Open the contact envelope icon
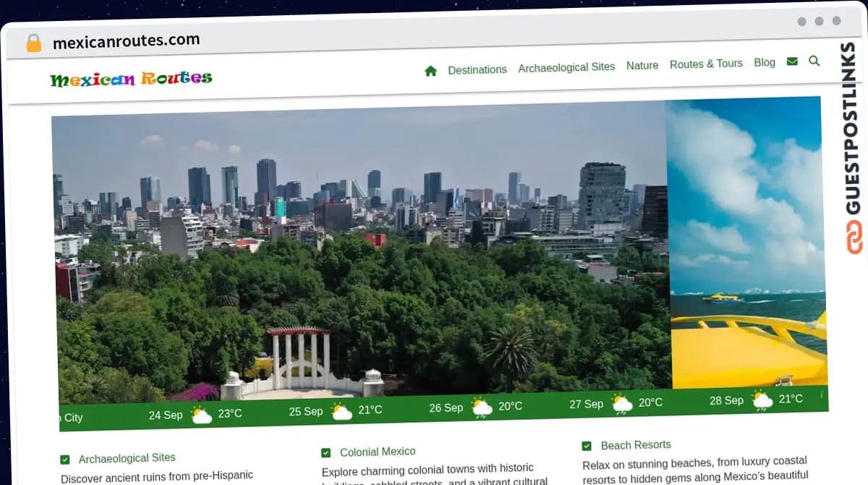This screenshot has width=868, height=485. tap(791, 62)
